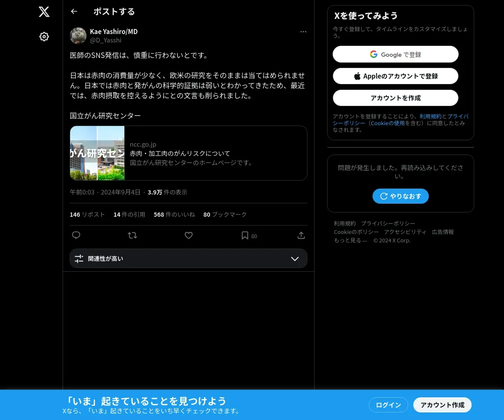This screenshot has width=504, height=420.
Task: Like the post with heart icon
Action: [189, 235]
